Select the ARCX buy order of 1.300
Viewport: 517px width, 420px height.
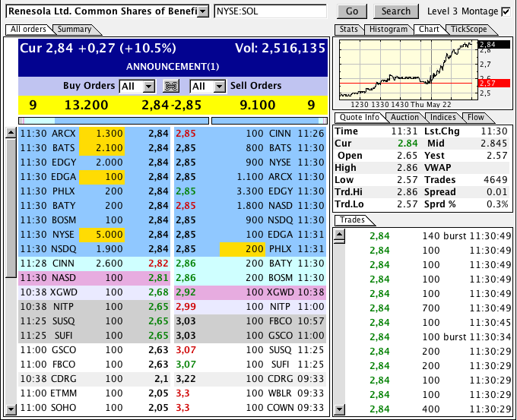point(94,134)
